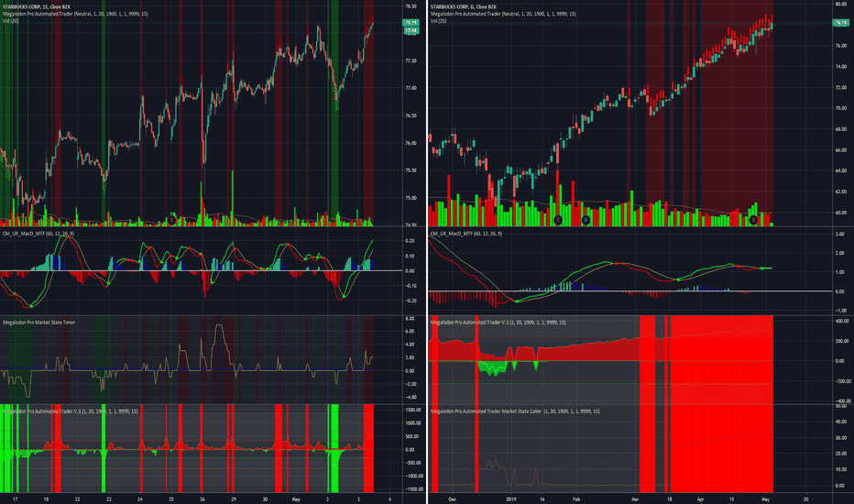
Task: Select the Megalodon Pro Automated Trader legend on the daily chart
Action: 503,14
